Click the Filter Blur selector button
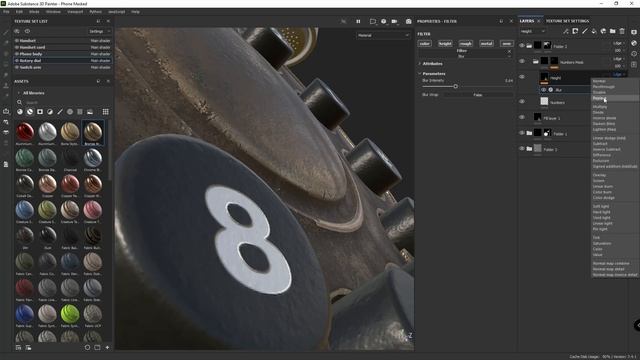The width and height of the screenshot is (640, 360). (x=462, y=53)
